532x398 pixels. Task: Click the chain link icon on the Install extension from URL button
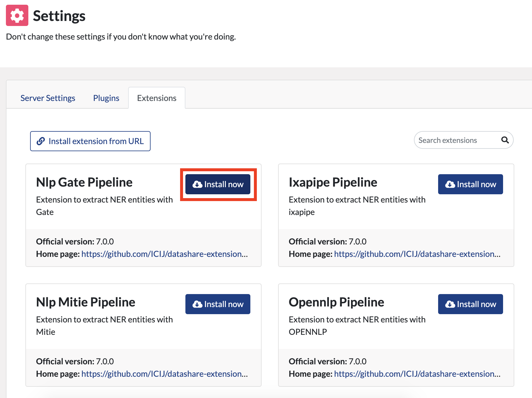point(41,141)
